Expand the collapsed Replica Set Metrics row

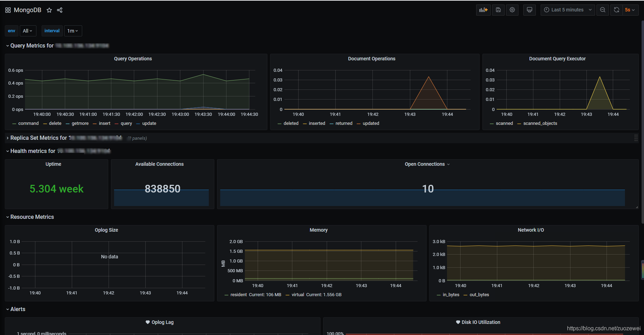38,138
